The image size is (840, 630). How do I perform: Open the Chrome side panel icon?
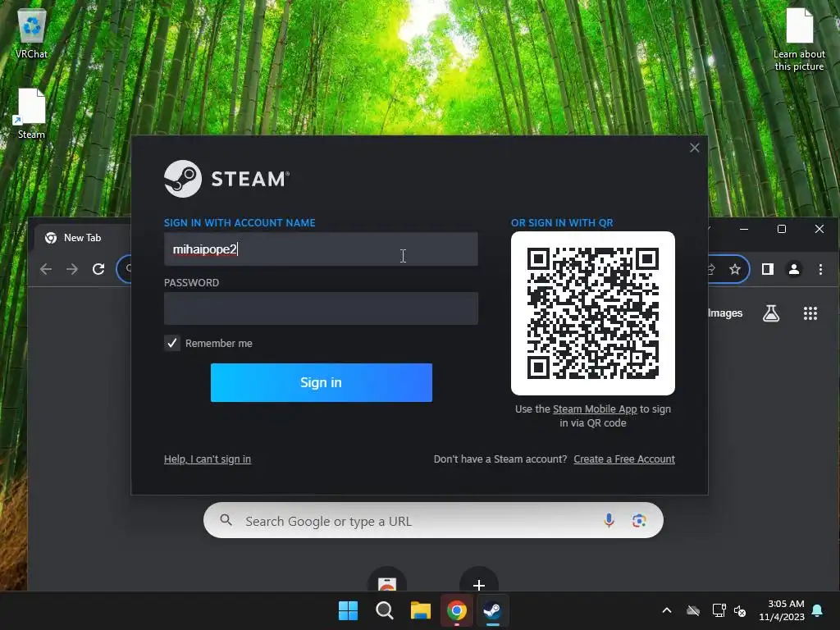[x=768, y=269]
